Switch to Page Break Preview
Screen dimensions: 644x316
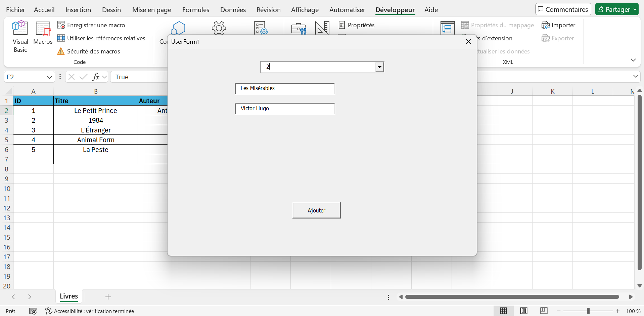click(544, 311)
